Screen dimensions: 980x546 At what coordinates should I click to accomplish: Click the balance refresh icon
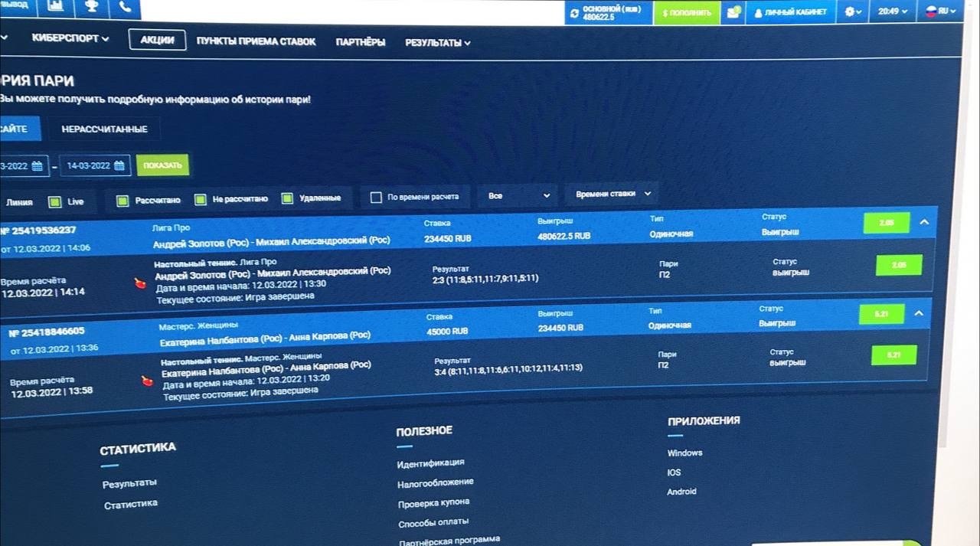coord(575,13)
